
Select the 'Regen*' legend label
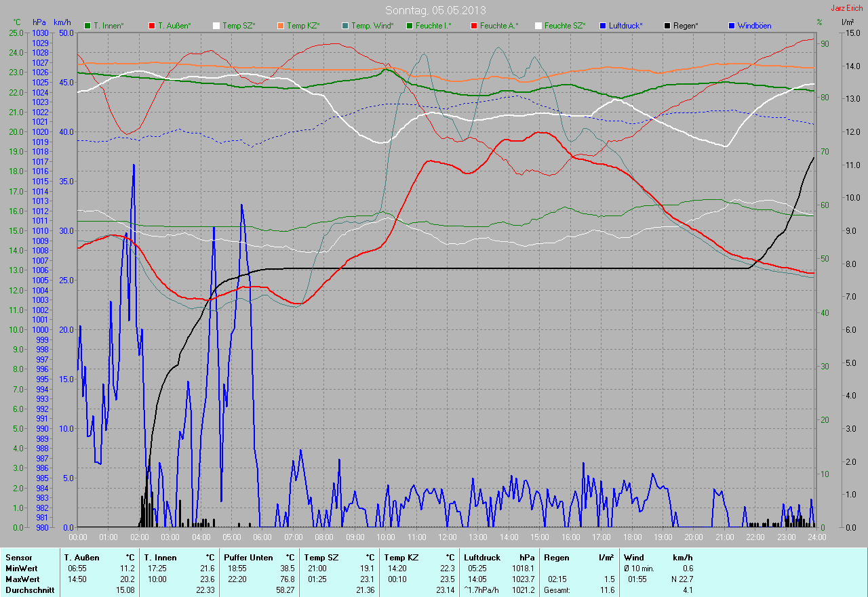point(686,26)
